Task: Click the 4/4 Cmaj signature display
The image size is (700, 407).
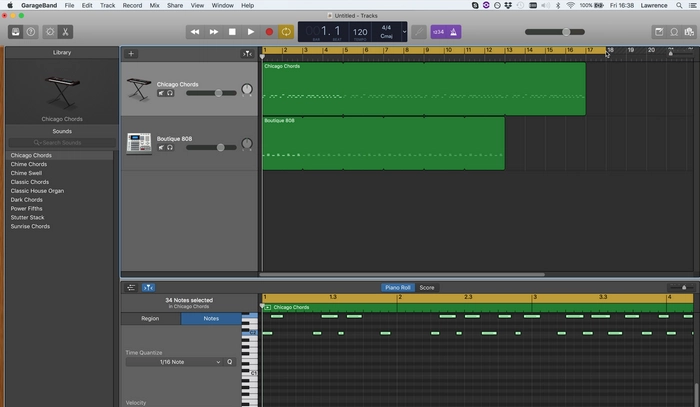Action: click(386, 32)
